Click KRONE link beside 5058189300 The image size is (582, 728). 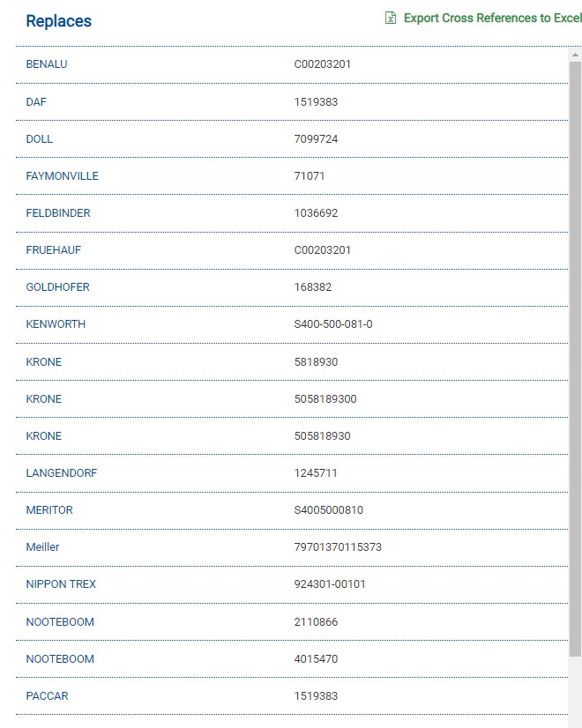(x=44, y=399)
